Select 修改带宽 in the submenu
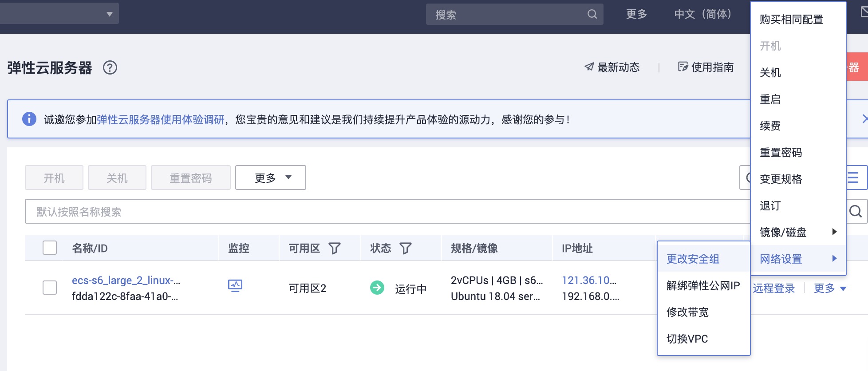 (687, 312)
